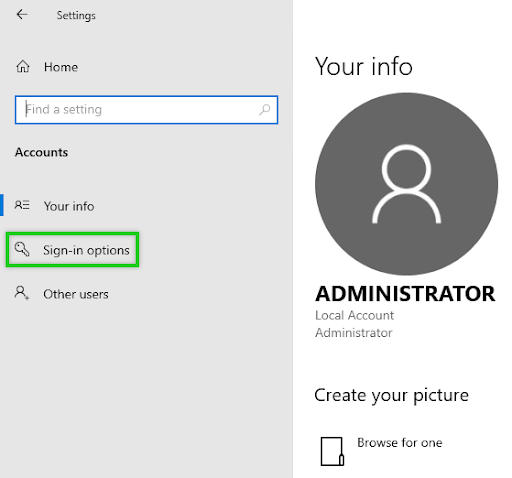Click the Home house icon
512x478 pixels.
23,67
